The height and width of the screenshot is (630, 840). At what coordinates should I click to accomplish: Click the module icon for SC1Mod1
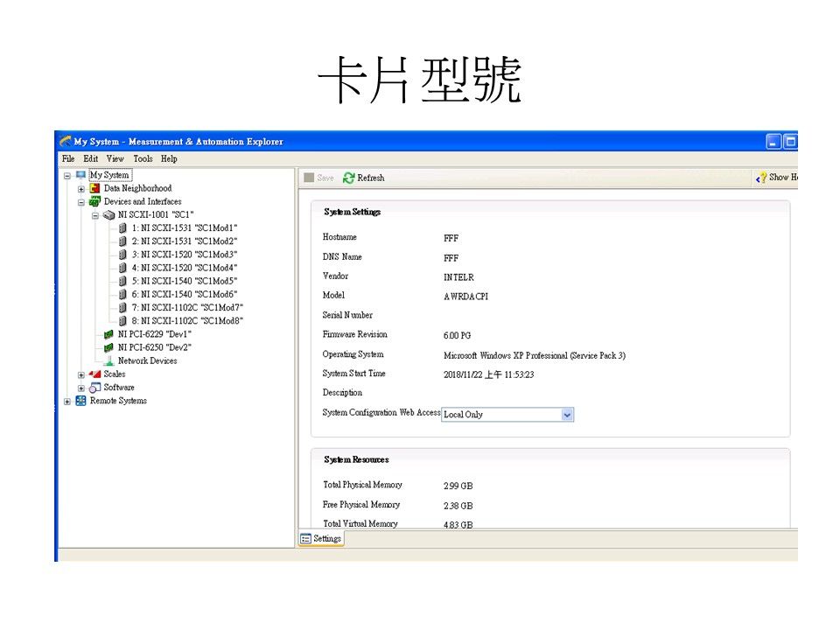tap(122, 228)
